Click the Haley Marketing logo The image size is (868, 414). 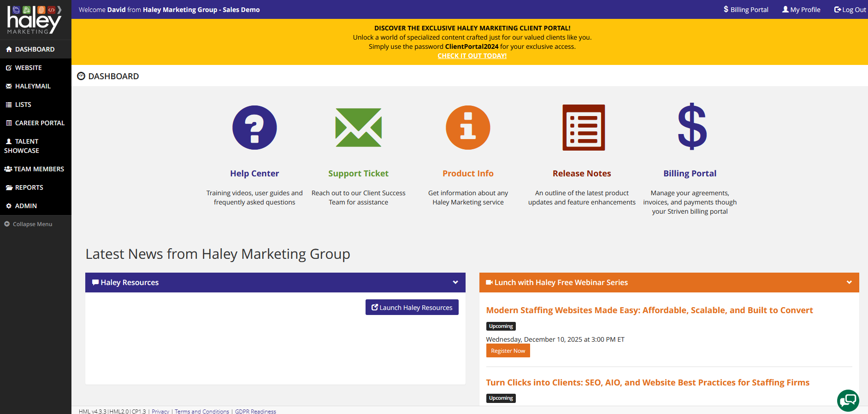tap(34, 20)
